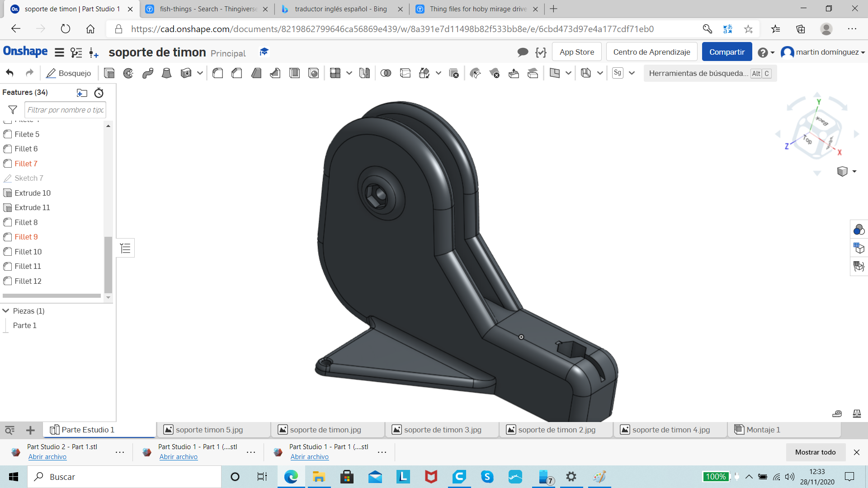Screen dimensions: 868x488
Task: Select the Modify fillet tool
Action: tap(475, 73)
